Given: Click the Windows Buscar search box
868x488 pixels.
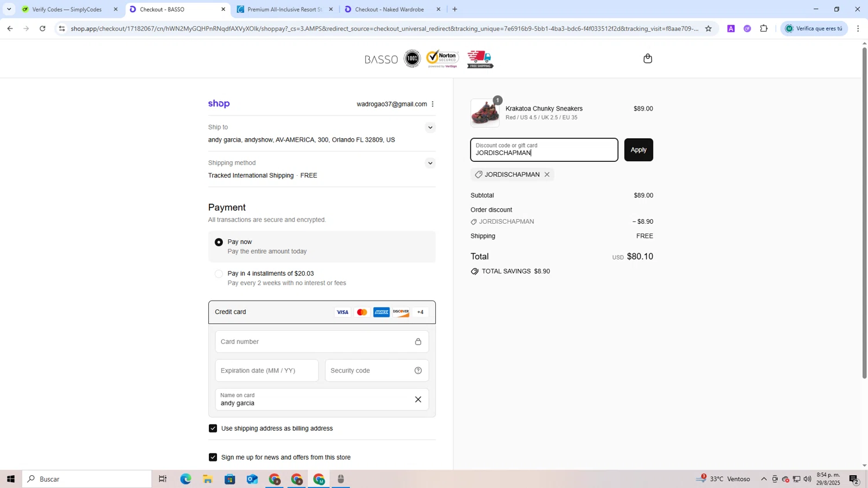Looking at the screenshot, I should click(87, 479).
